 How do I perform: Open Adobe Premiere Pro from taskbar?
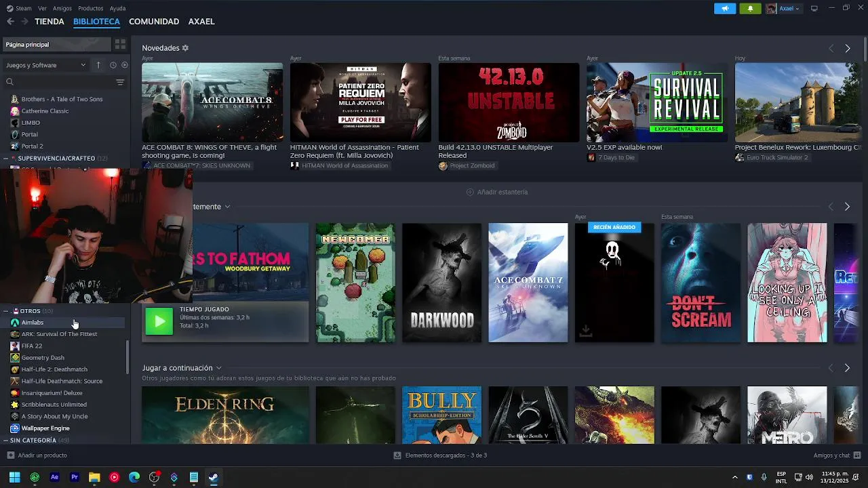(75, 477)
